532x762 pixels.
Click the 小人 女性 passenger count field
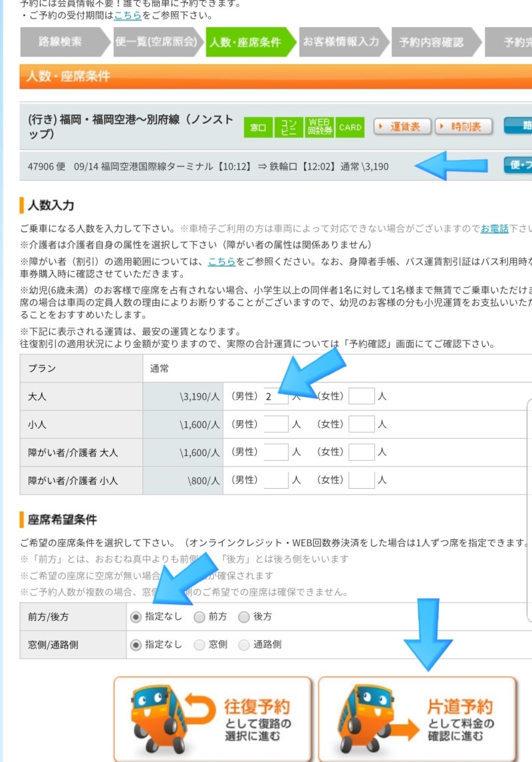tap(362, 424)
